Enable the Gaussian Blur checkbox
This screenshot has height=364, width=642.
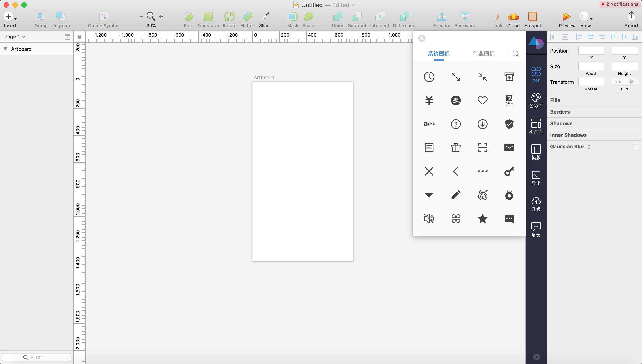coord(636,147)
